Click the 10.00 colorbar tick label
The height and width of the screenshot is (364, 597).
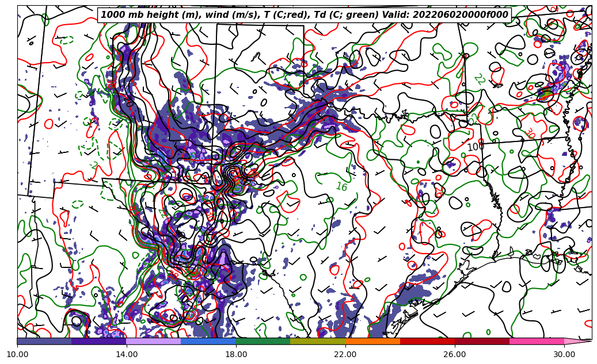coord(17,355)
